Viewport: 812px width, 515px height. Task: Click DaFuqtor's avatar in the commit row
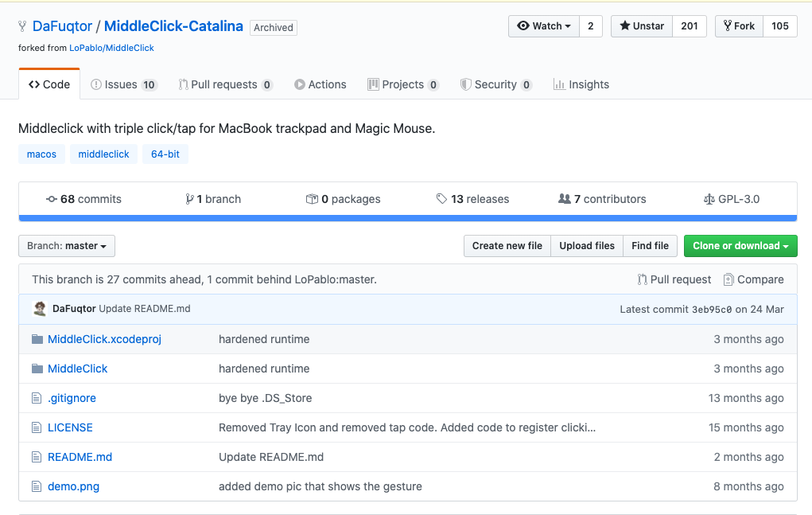40,309
